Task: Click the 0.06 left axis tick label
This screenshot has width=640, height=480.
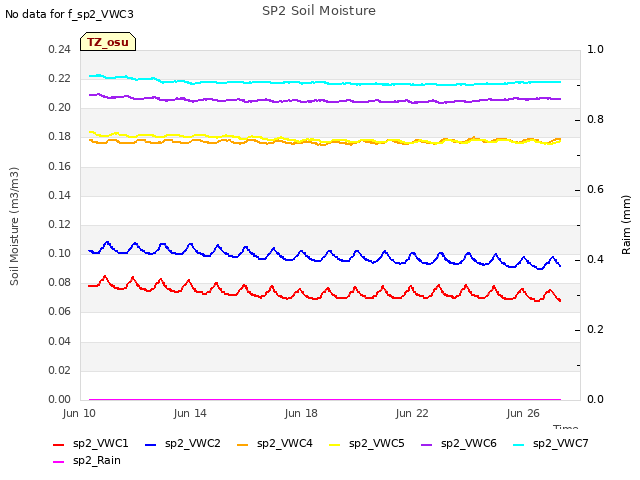Action: [60, 312]
